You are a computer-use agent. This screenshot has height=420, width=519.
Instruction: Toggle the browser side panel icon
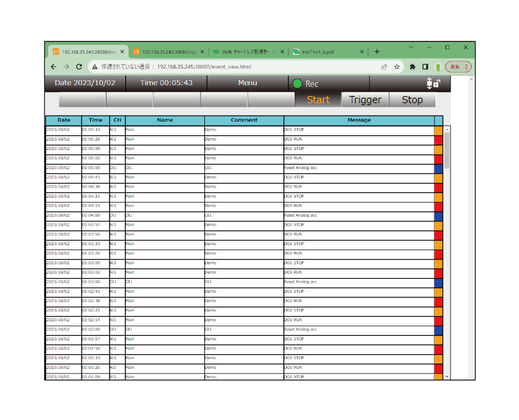pos(425,66)
